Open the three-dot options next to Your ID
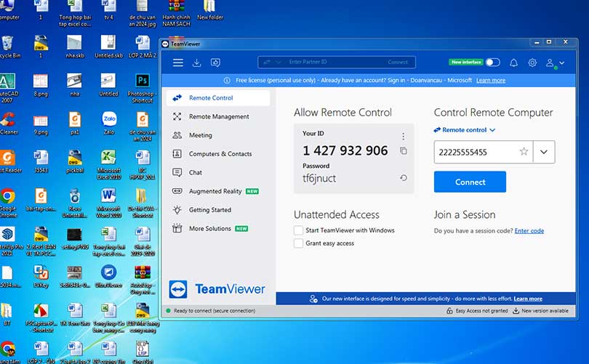 (x=403, y=136)
